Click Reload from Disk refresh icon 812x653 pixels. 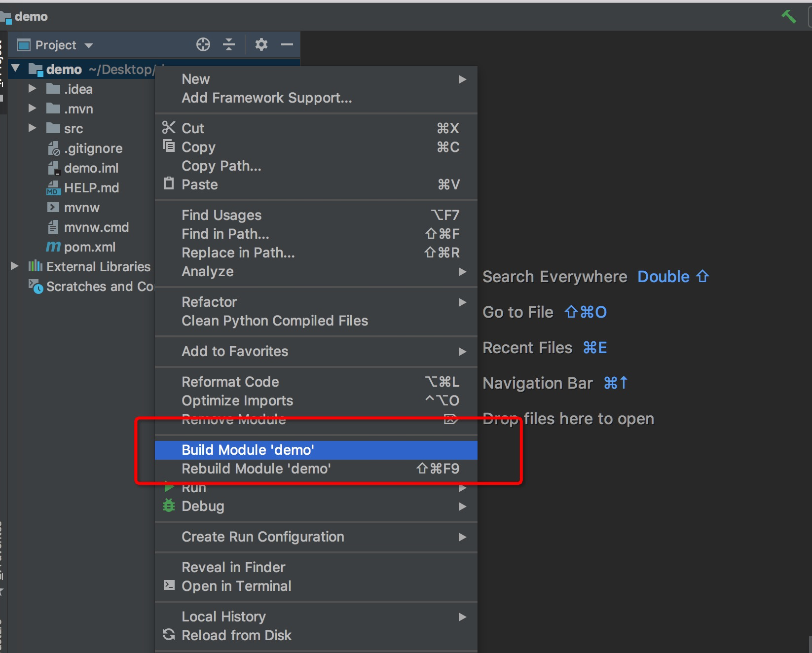coord(236,635)
